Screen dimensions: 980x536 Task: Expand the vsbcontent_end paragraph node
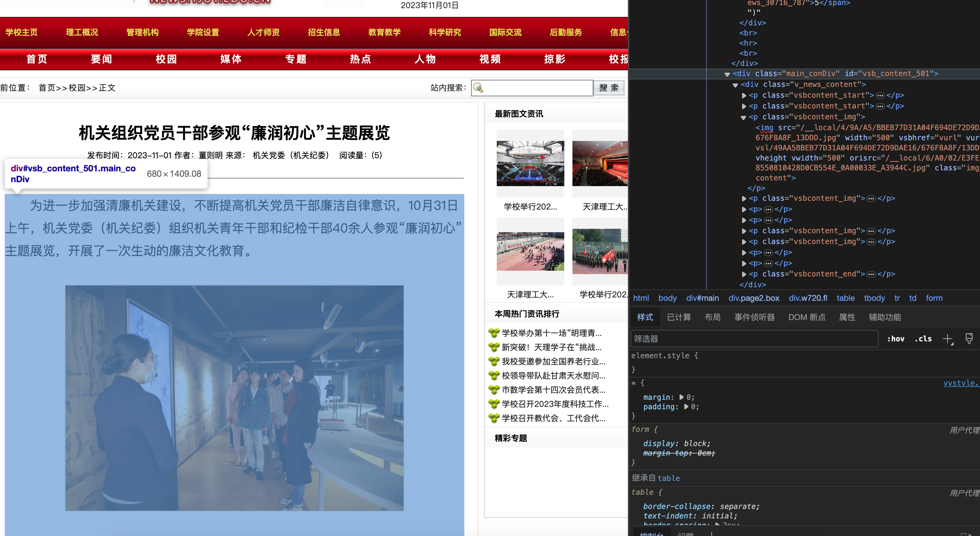[744, 274]
